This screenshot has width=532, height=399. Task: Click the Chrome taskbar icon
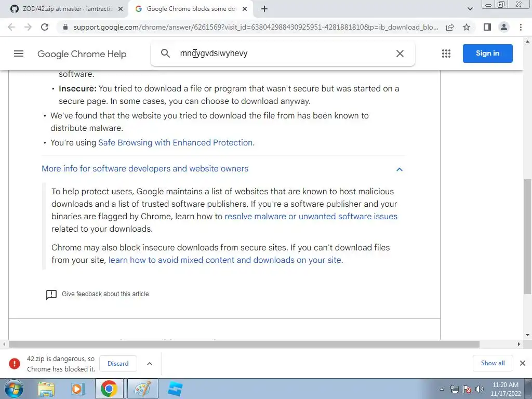pos(109,389)
